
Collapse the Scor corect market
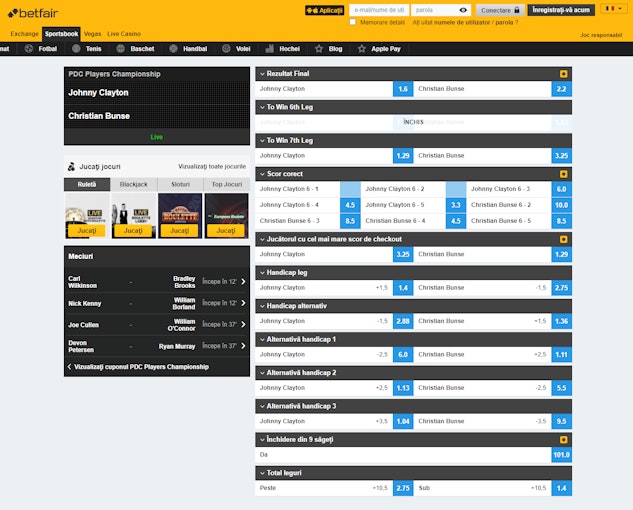point(262,174)
